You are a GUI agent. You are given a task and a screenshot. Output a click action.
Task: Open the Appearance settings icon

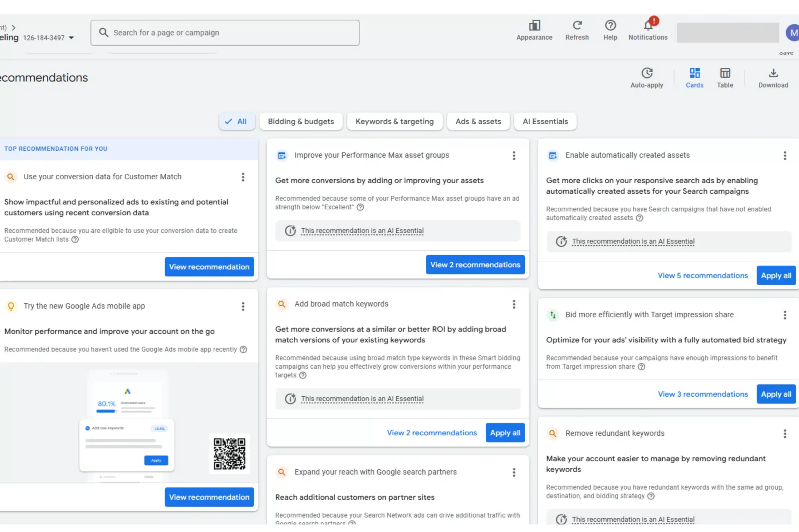pyautogui.click(x=534, y=26)
